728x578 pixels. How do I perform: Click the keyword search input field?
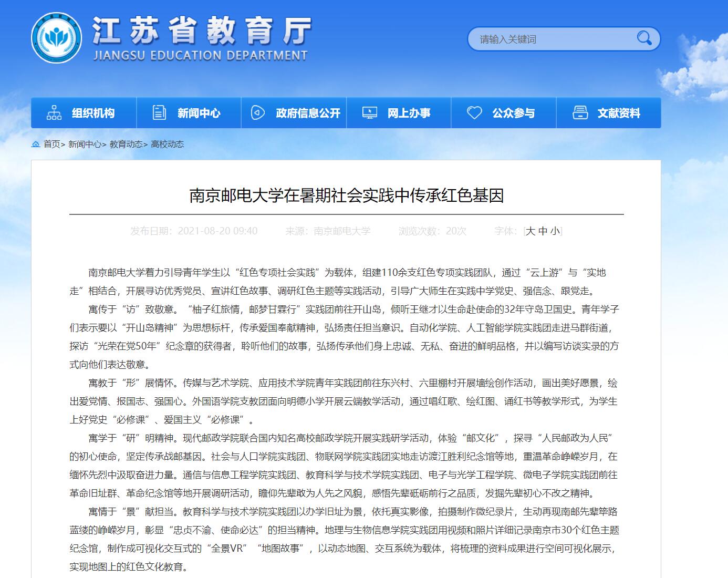tap(552, 39)
